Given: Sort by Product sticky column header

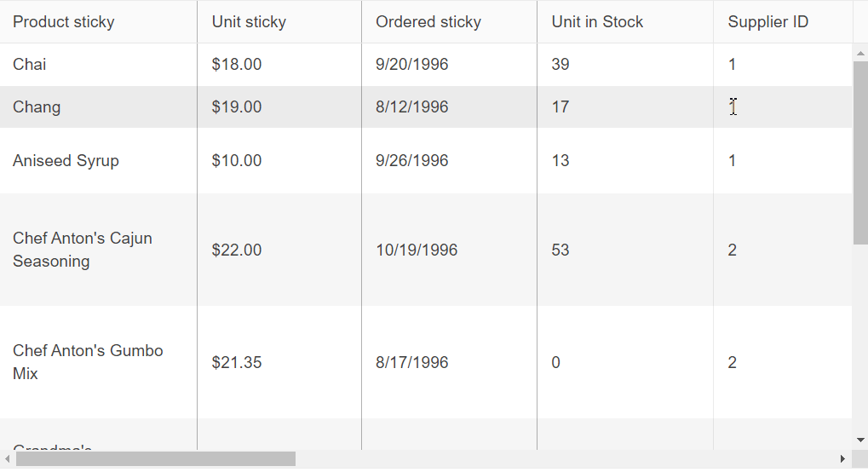Looking at the screenshot, I should point(64,22).
